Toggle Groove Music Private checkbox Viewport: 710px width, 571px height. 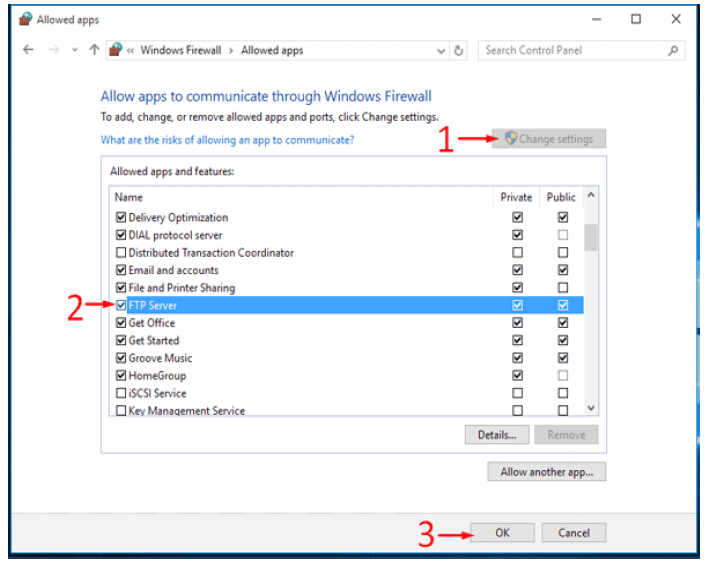[518, 358]
